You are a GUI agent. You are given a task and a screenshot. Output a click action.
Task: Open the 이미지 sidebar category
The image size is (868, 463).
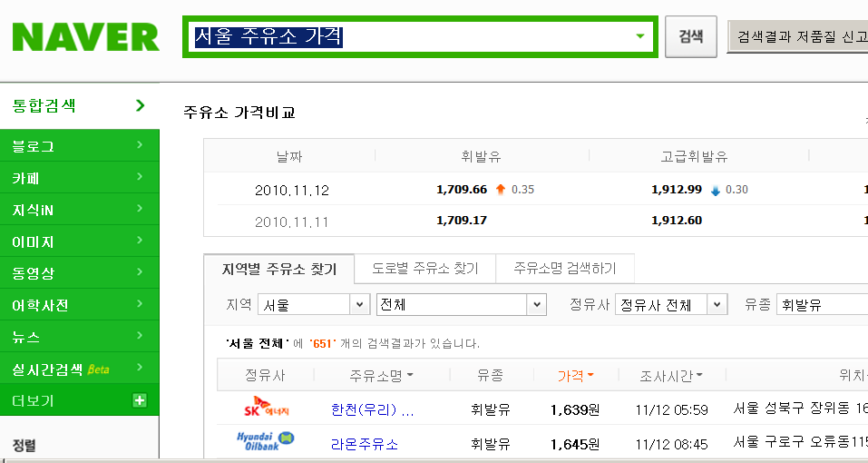click(80, 241)
